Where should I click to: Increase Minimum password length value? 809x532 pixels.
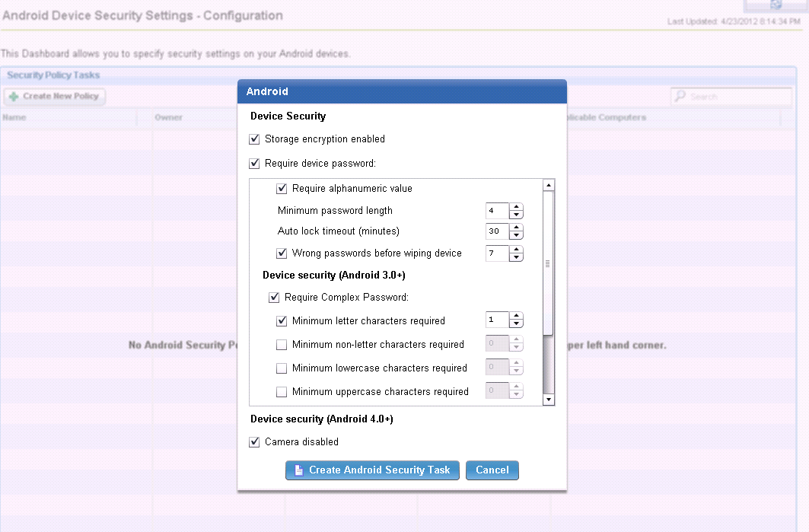point(517,207)
